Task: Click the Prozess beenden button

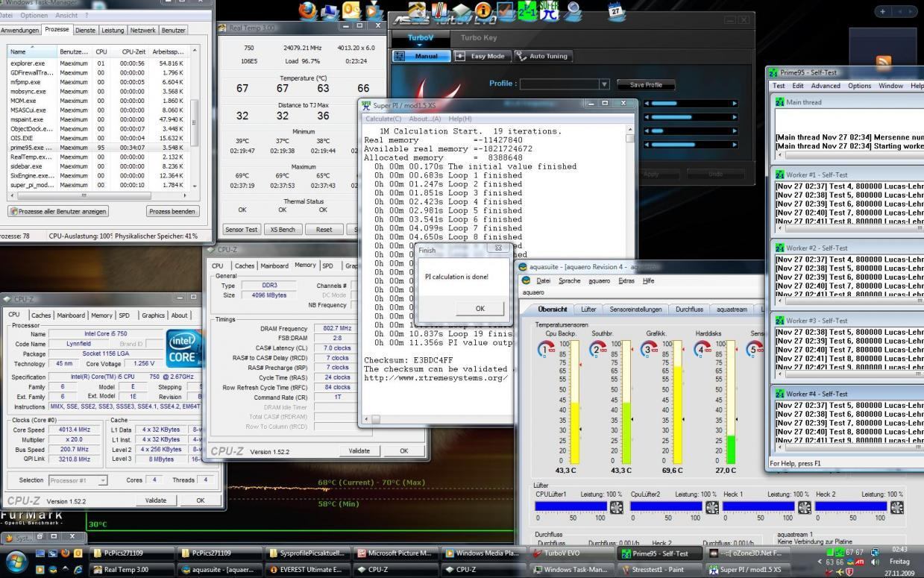Action: tap(172, 211)
